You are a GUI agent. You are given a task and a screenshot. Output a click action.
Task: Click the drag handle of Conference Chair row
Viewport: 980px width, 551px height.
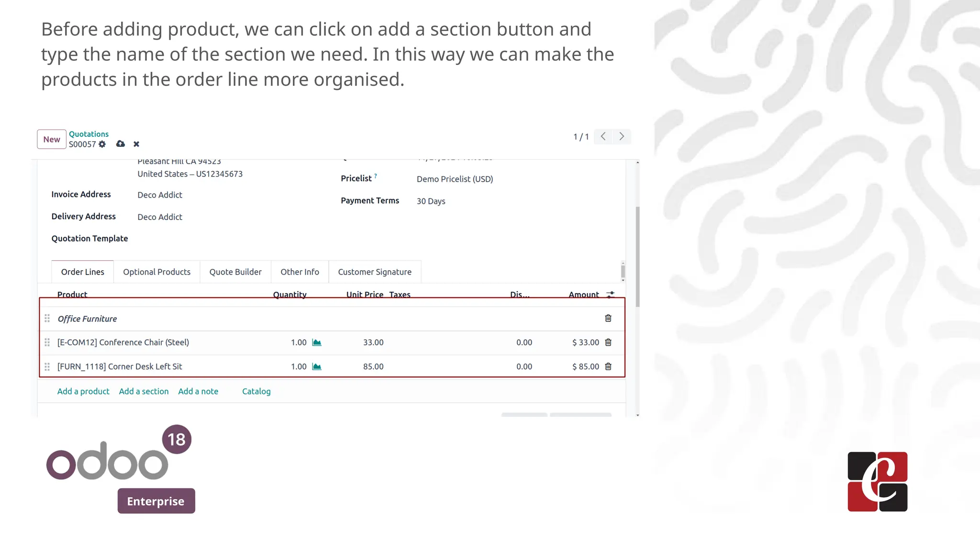47,342
